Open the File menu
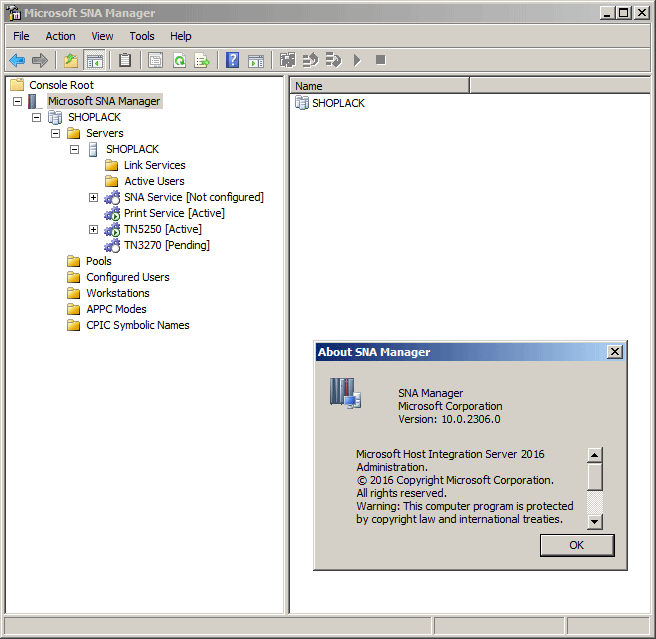Image resolution: width=656 pixels, height=639 pixels. click(21, 36)
